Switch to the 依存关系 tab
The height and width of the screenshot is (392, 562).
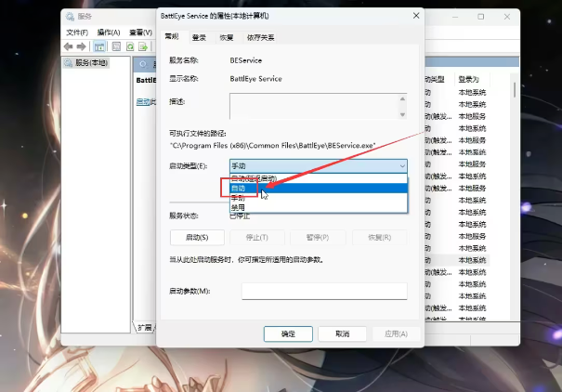(x=261, y=37)
